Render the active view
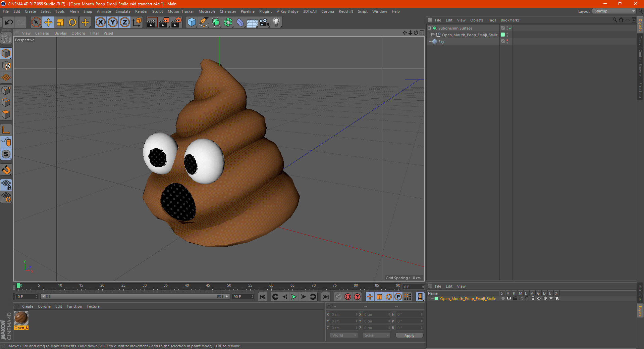Viewport: 644px width, 349px height. [152, 22]
